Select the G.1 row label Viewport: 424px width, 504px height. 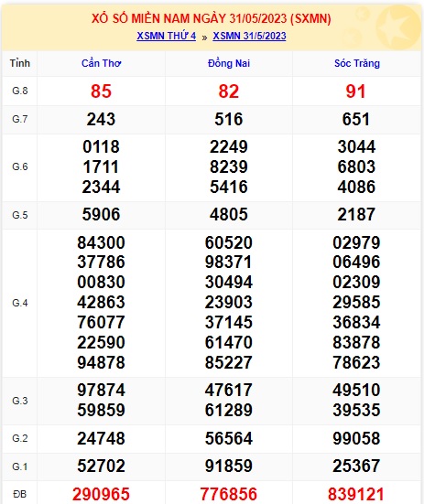pos(20,466)
